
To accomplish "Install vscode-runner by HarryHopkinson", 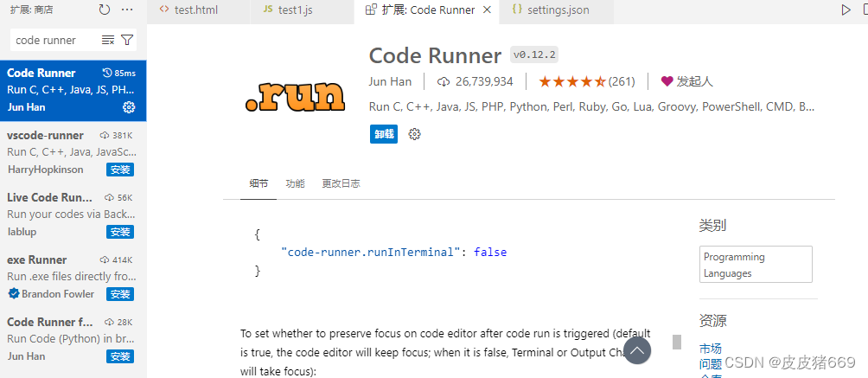I will pyautogui.click(x=120, y=170).
